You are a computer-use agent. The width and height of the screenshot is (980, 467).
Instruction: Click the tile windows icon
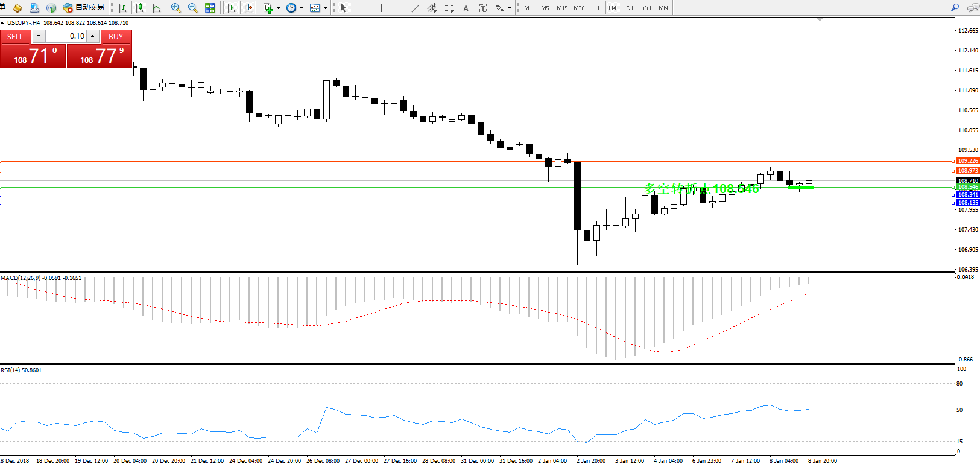[x=210, y=8]
